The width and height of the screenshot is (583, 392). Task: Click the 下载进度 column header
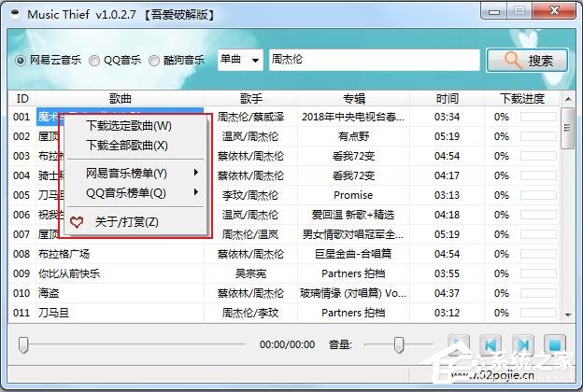pos(522,99)
